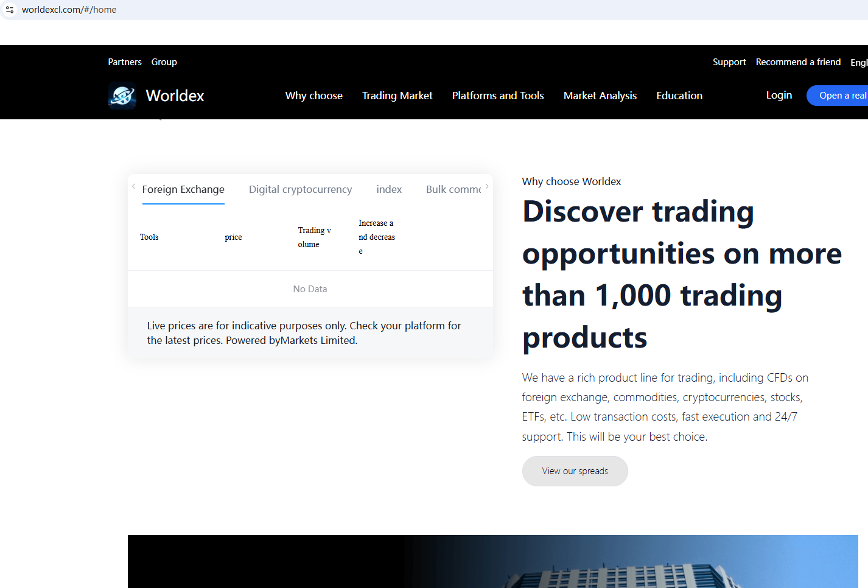Click the Login link

point(779,95)
